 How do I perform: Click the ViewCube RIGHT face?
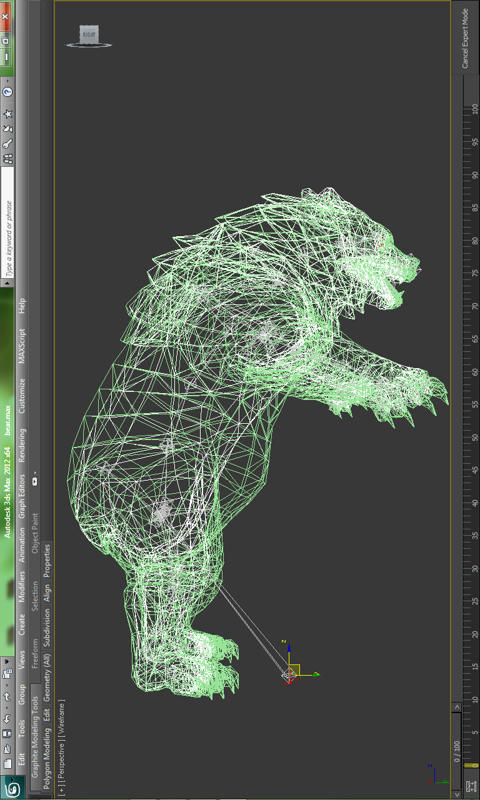pos(88,34)
